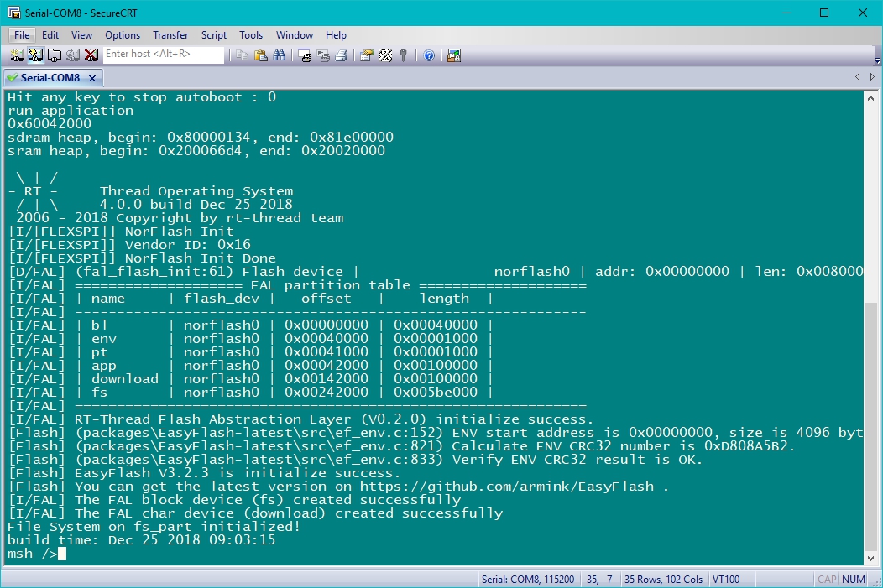This screenshot has width=883, height=588.
Task: Open the Edit menu
Action: tap(50, 35)
